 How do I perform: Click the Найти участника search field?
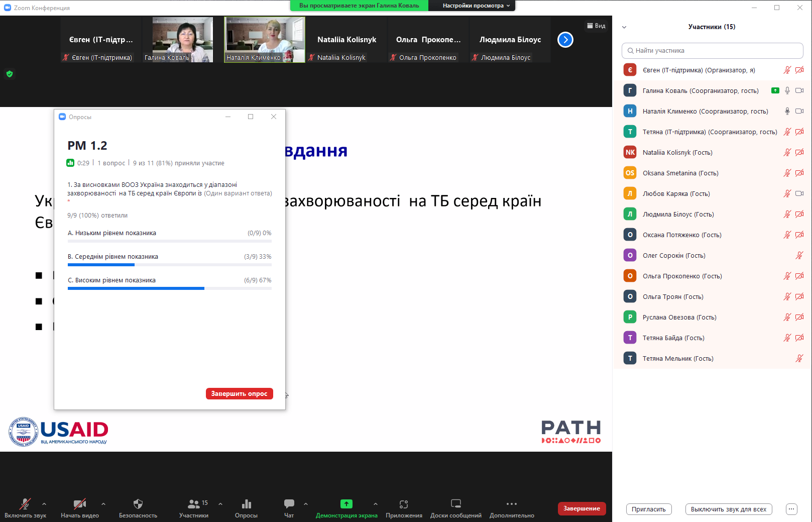point(712,51)
